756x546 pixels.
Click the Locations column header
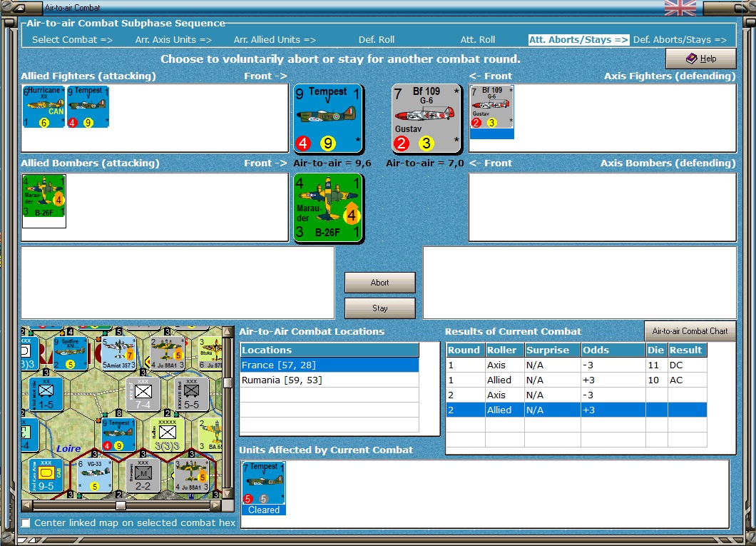coord(330,350)
